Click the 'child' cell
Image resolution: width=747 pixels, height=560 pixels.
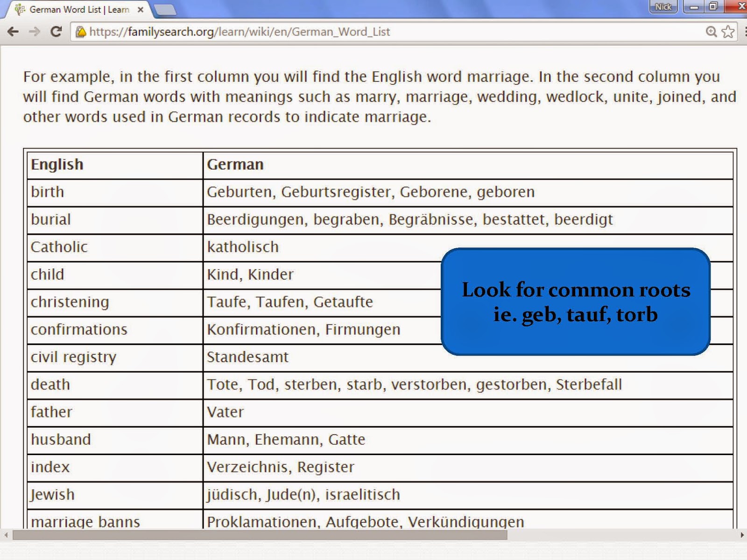[x=115, y=275]
